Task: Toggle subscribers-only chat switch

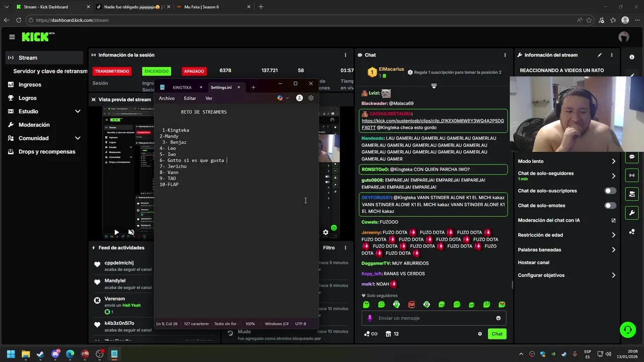Action: click(x=610, y=191)
